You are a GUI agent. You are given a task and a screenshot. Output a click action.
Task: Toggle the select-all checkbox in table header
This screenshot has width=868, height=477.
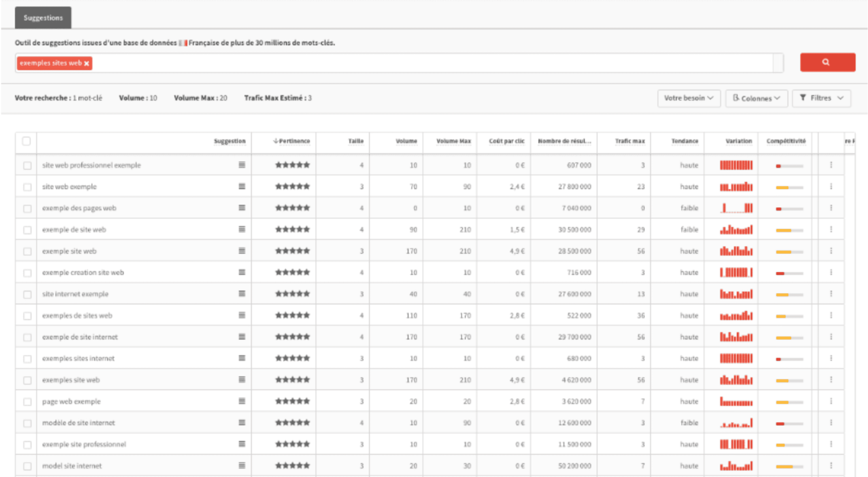(x=26, y=141)
